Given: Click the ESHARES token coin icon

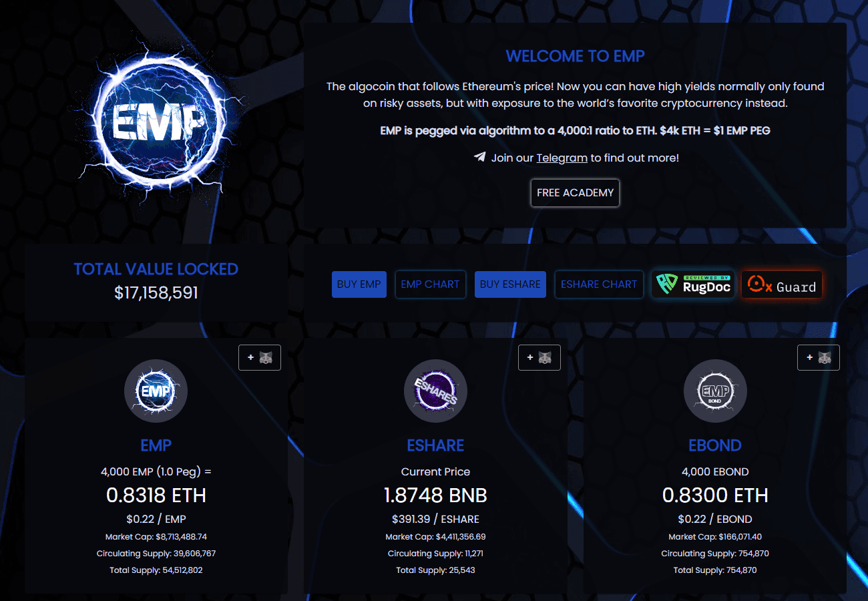Looking at the screenshot, I should 436,391.
